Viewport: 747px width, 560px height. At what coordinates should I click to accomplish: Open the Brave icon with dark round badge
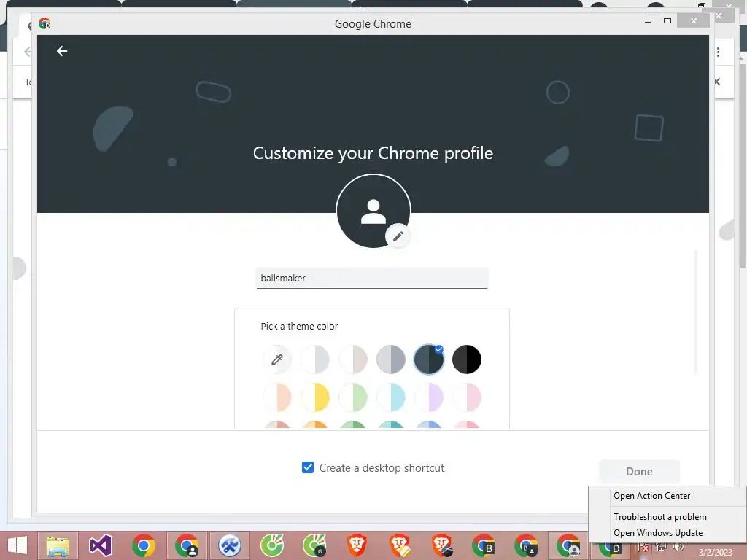pos(442,545)
